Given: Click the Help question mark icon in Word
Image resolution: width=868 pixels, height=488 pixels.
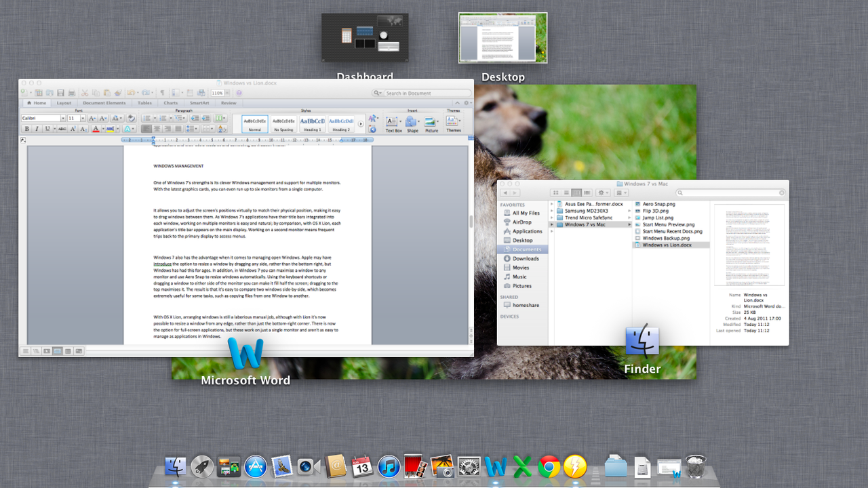Looking at the screenshot, I should pyautogui.click(x=239, y=93).
